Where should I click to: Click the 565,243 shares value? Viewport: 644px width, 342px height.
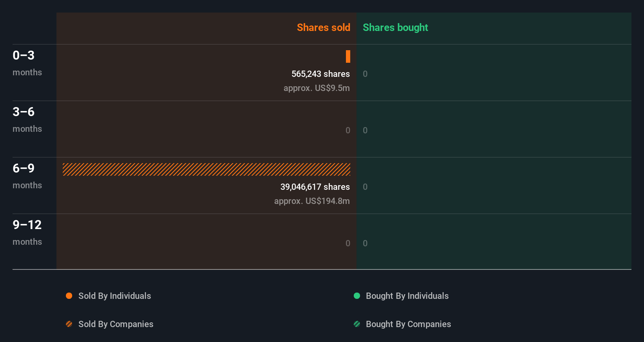click(320, 74)
